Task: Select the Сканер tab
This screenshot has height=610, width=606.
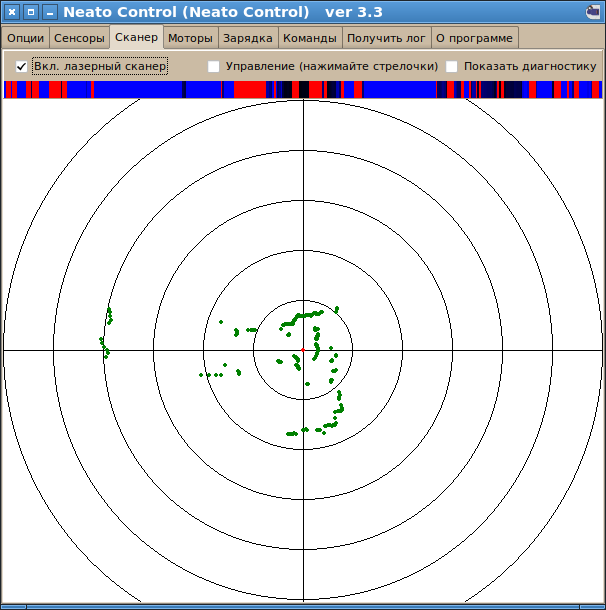Action: pos(136,37)
